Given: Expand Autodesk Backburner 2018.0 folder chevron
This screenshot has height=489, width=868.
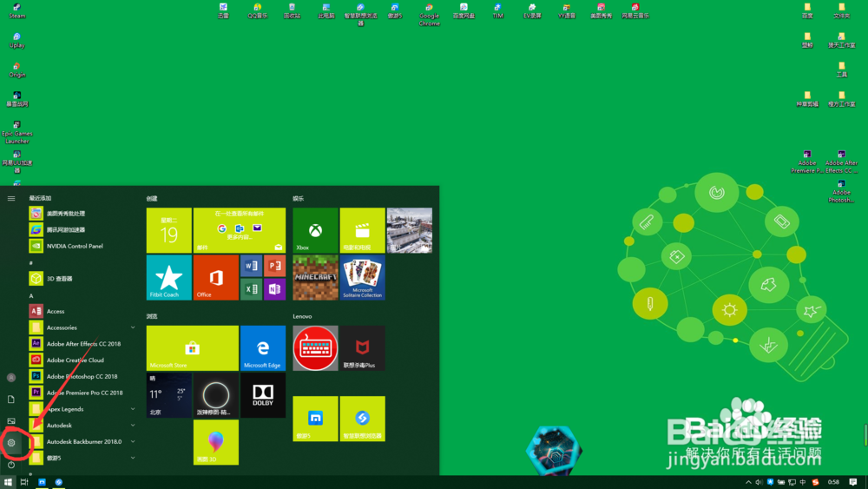Looking at the screenshot, I should click(133, 441).
